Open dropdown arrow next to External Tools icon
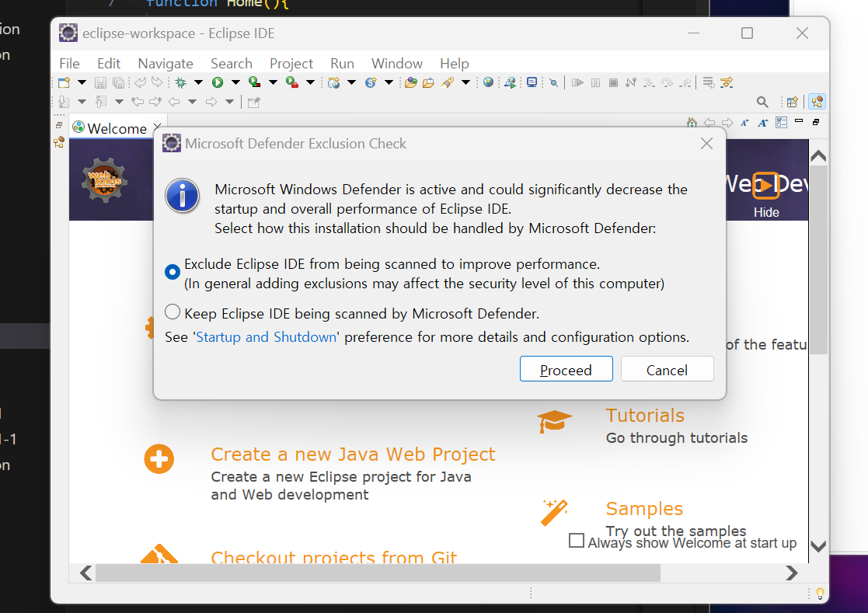The width and height of the screenshot is (868, 613). tap(310, 82)
